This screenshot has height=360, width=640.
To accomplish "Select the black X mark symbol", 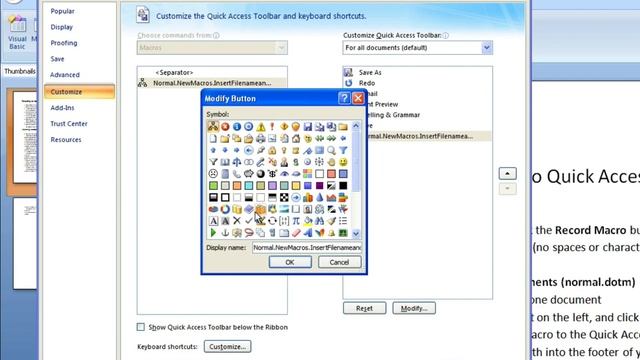I will [237, 221].
